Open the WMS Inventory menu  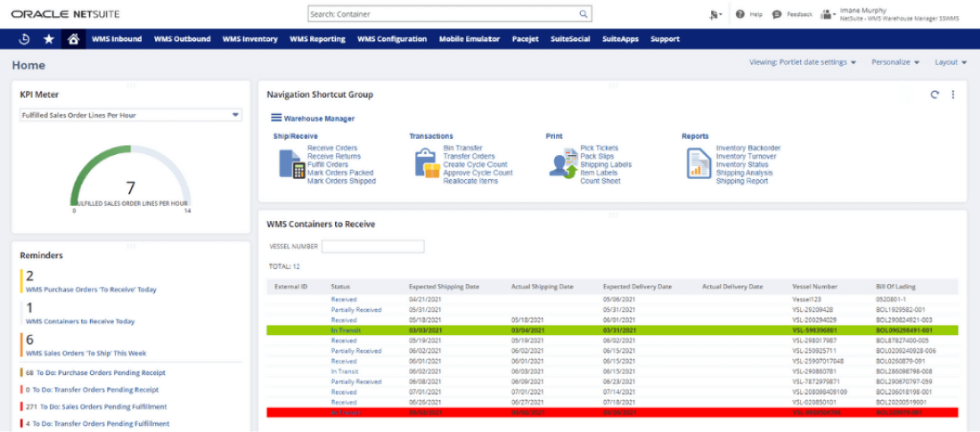(250, 39)
